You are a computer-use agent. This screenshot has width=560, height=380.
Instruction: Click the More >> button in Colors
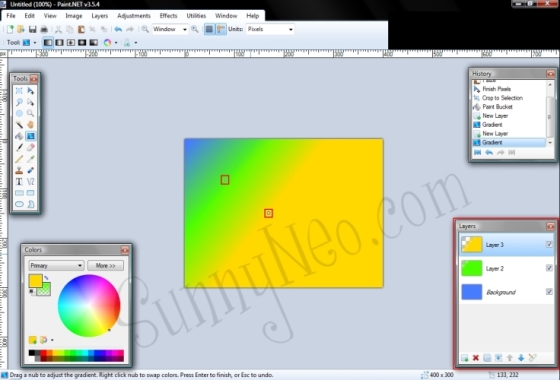pyautogui.click(x=105, y=265)
